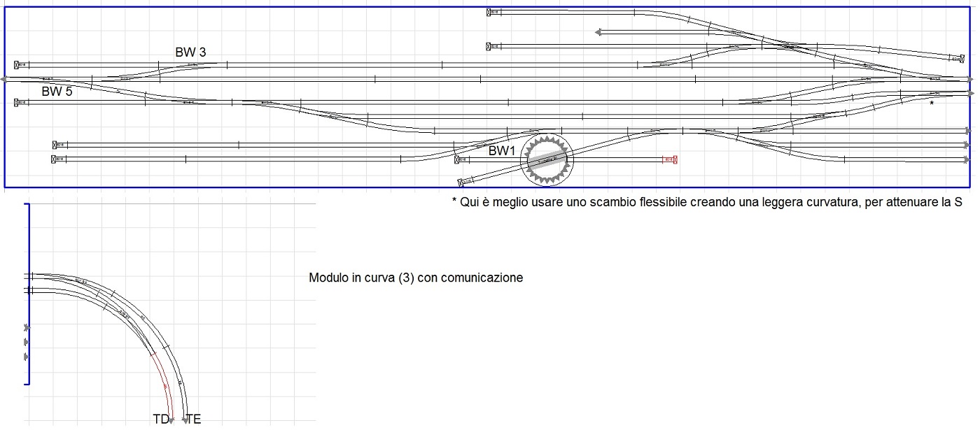Select the buffer stop left of BW1 label
The image size is (980, 430).
pos(457,159)
